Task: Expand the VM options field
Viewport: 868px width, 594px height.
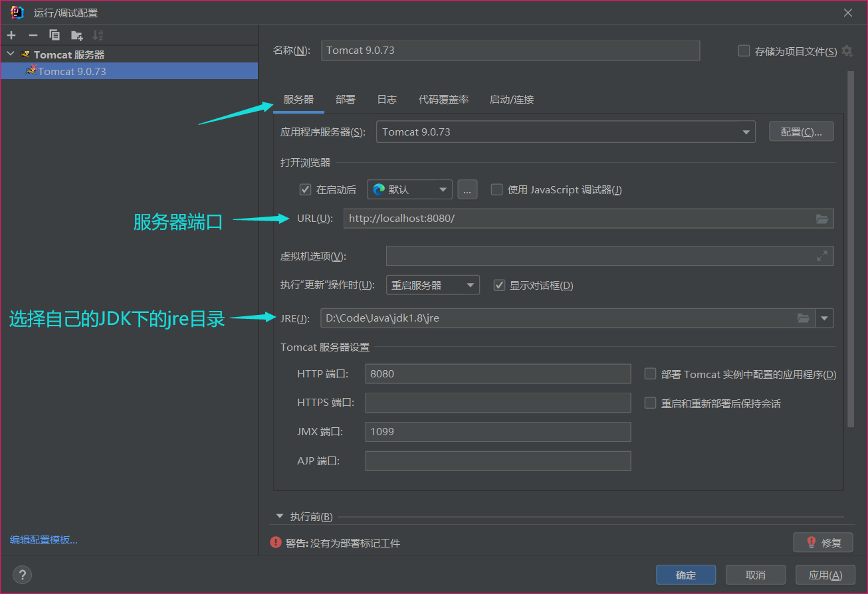Action: [x=822, y=256]
